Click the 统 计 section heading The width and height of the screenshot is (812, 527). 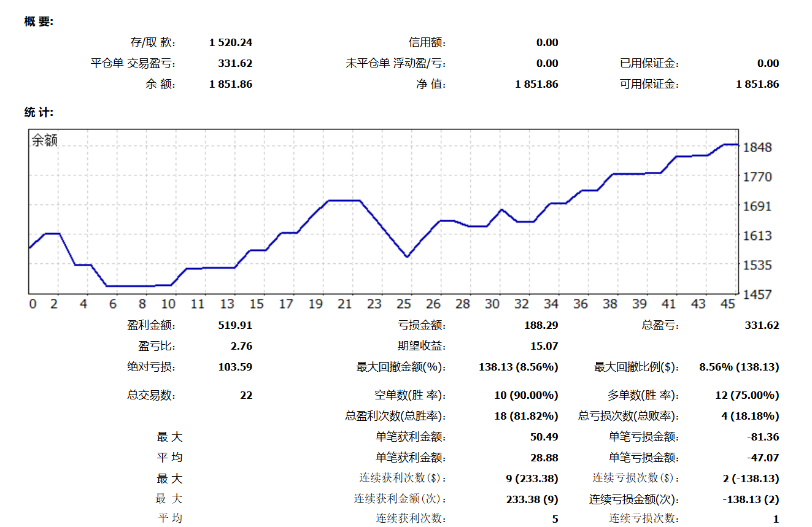point(39,112)
